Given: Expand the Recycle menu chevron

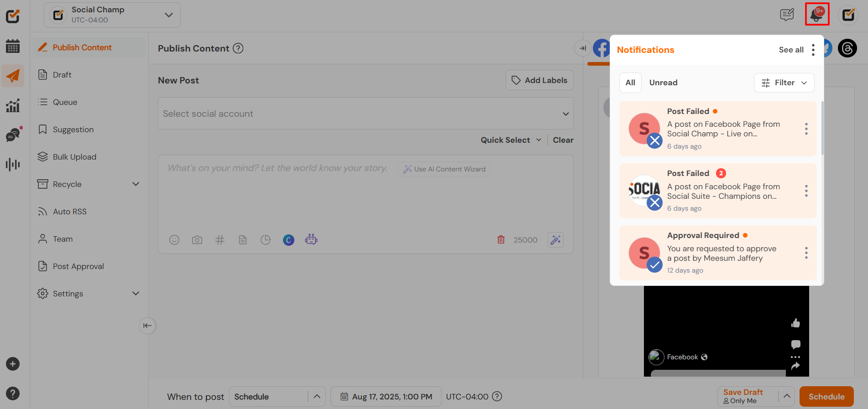Looking at the screenshot, I should pyautogui.click(x=136, y=184).
